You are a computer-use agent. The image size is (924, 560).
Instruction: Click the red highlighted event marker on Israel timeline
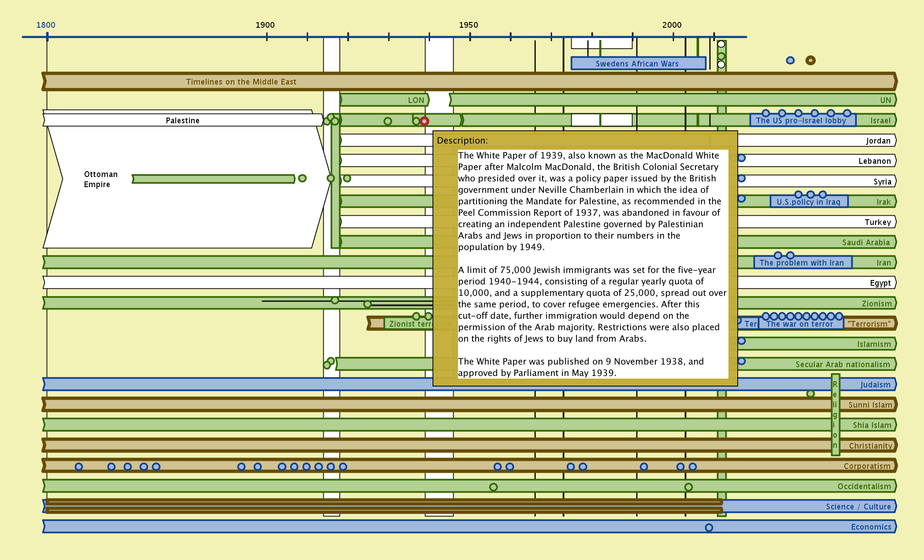(x=424, y=121)
